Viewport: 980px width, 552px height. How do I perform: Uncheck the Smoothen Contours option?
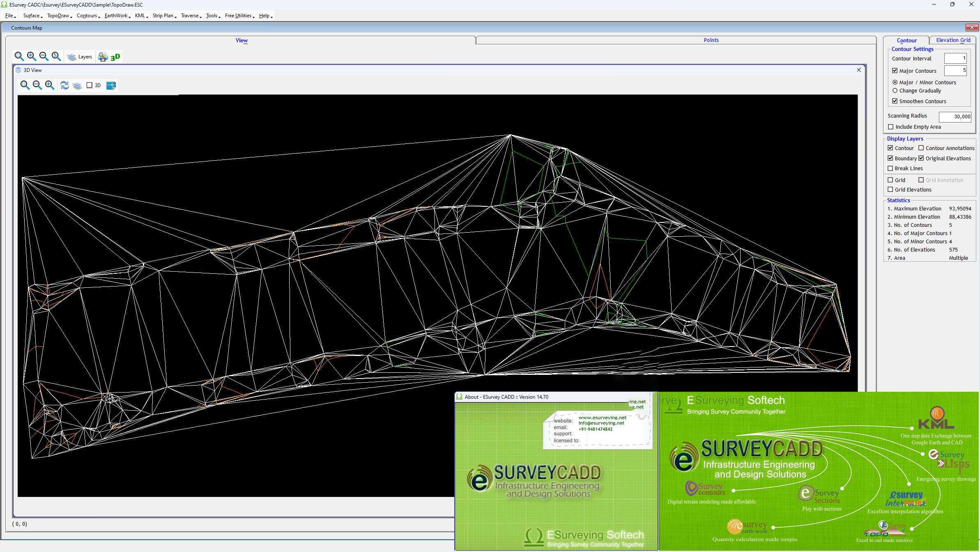point(896,101)
